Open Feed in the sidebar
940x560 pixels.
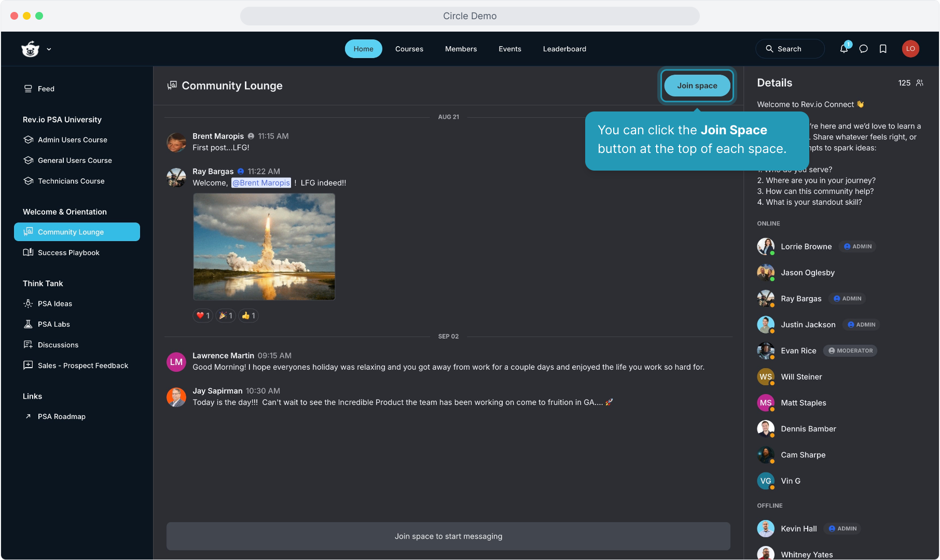click(x=77, y=89)
